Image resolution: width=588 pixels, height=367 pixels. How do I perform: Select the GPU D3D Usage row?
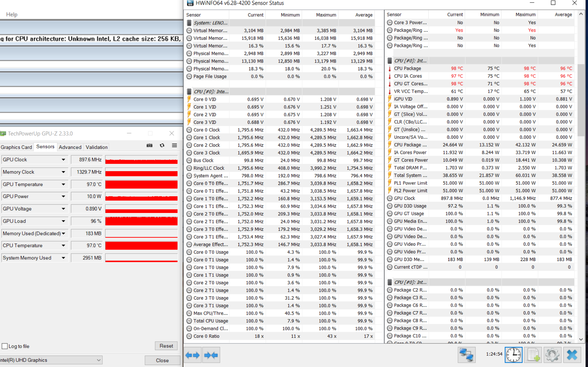(480, 206)
